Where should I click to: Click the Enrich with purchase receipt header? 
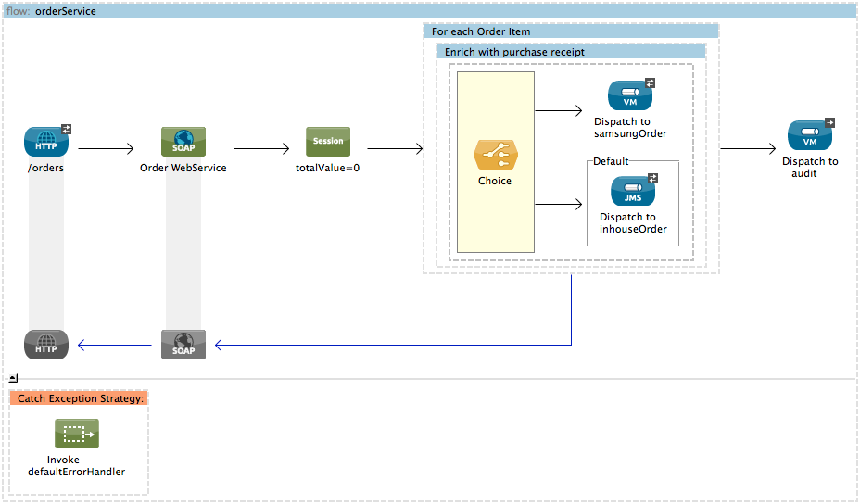[x=514, y=52]
